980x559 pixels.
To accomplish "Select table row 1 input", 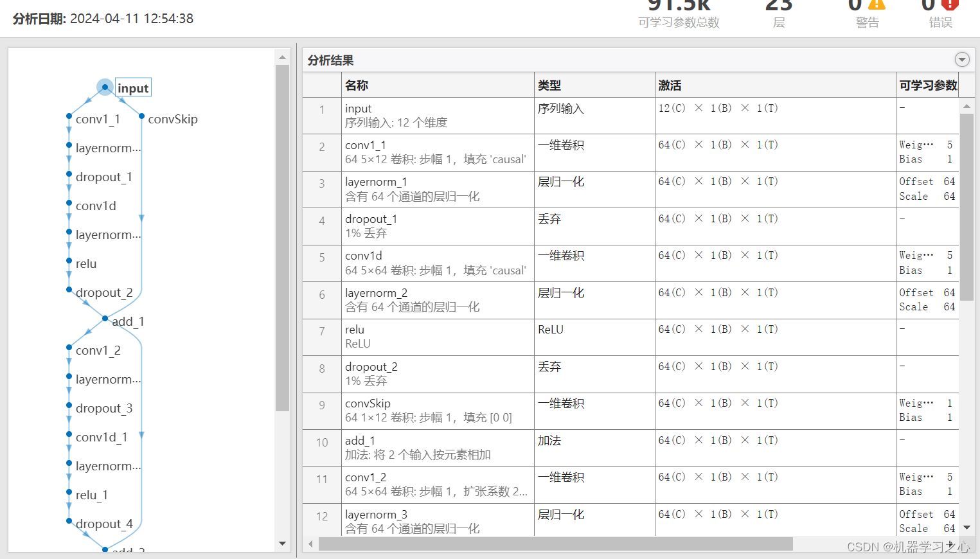I will (x=630, y=116).
